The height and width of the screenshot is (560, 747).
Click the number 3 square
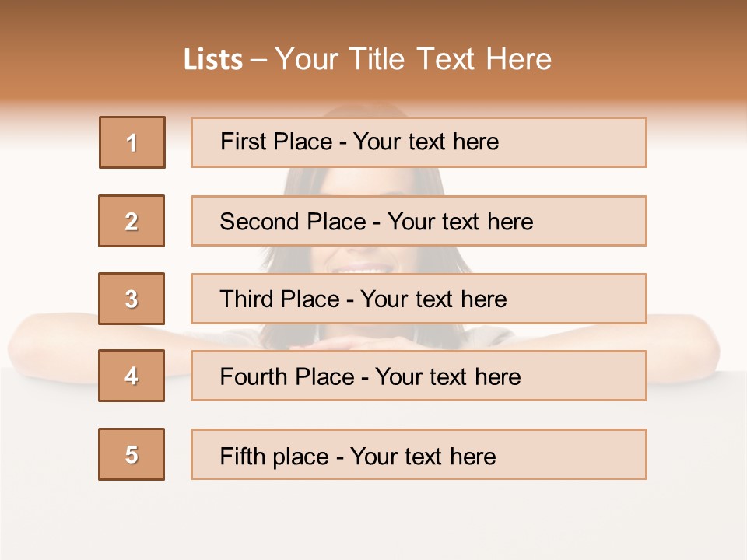click(x=132, y=299)
